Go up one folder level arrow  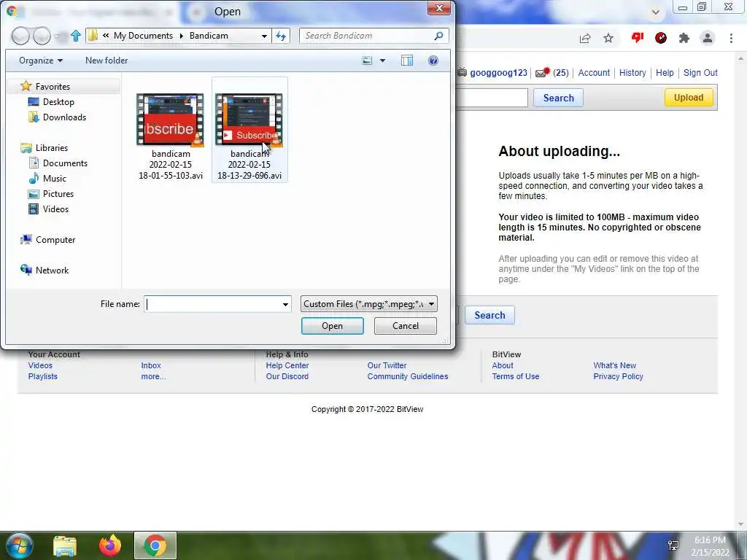(76, 36)
